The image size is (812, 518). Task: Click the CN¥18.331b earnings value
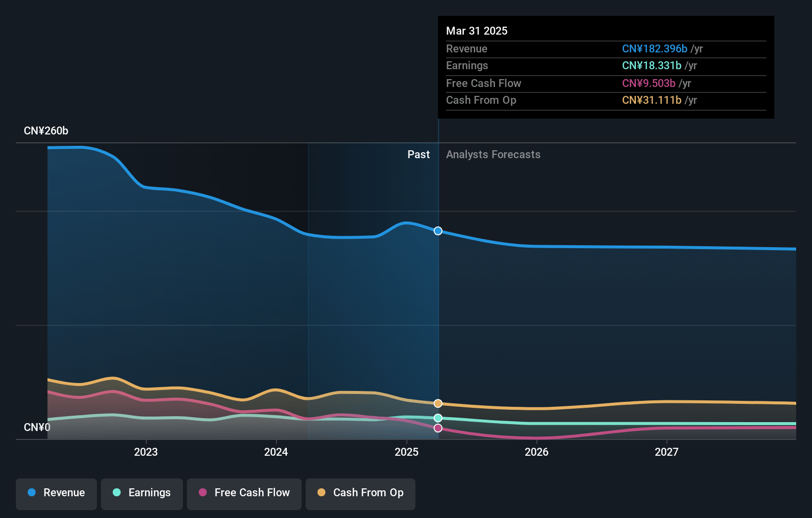(x=652, y=65)
